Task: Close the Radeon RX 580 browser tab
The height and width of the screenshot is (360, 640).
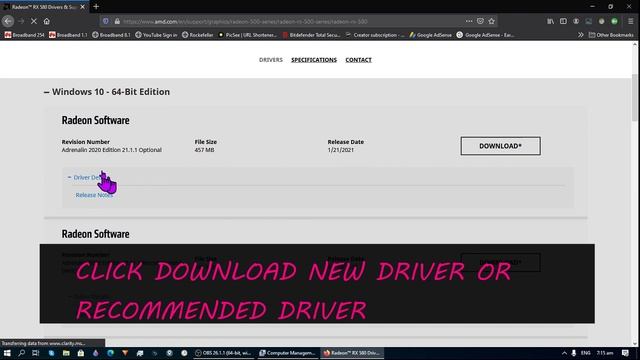Action: pos(82,7)
